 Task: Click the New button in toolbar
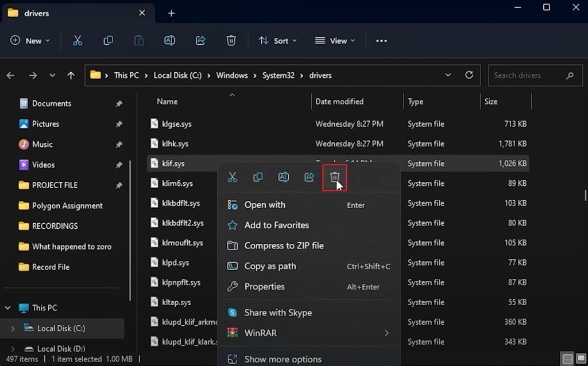[30, 41]
